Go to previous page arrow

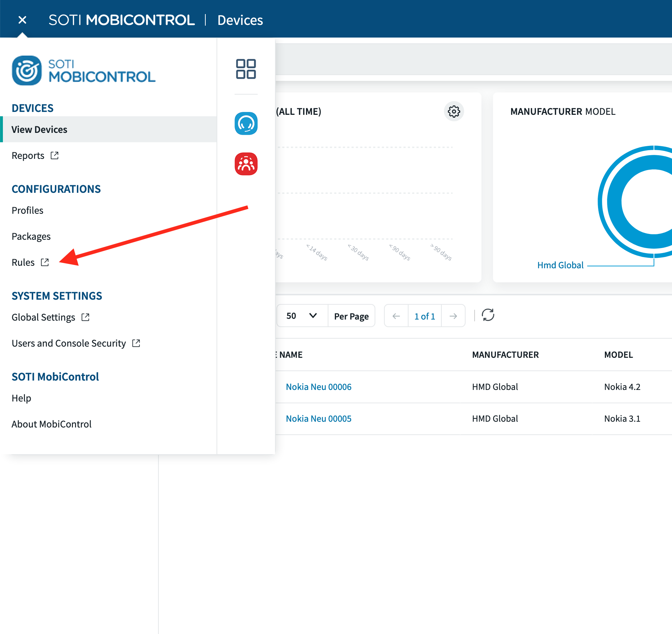(x=396, y=316)
